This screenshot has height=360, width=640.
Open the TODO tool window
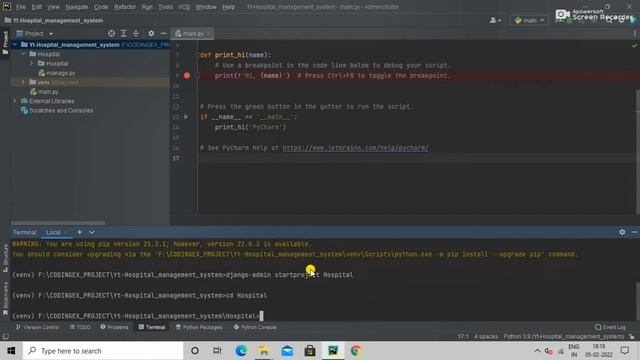tap(80, 327)
